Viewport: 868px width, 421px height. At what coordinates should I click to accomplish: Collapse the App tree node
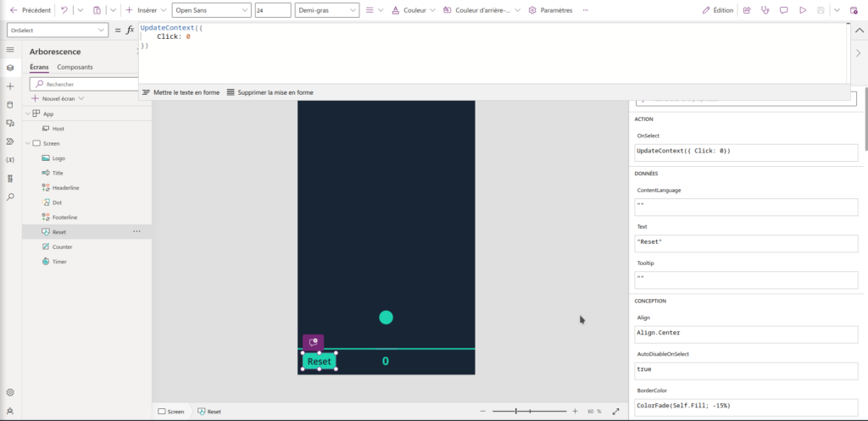coord(26,114)
